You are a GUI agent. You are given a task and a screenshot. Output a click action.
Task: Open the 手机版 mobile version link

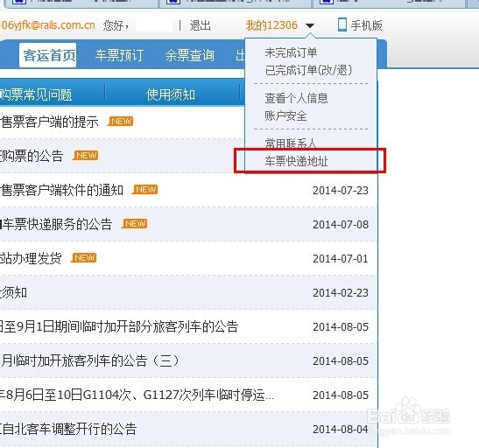click(366, 25)
